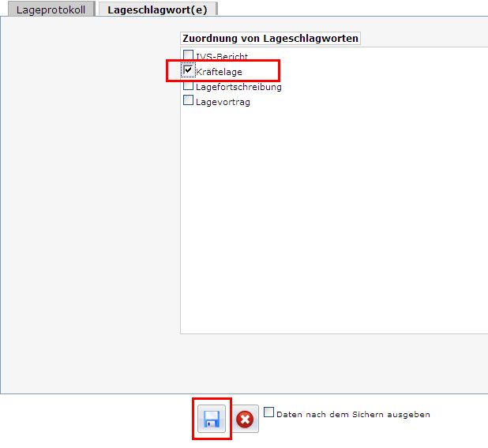The width and height of the screenshot is (488, 448).
Task: Click the red X cancel icon
Action: coord(245,419)
